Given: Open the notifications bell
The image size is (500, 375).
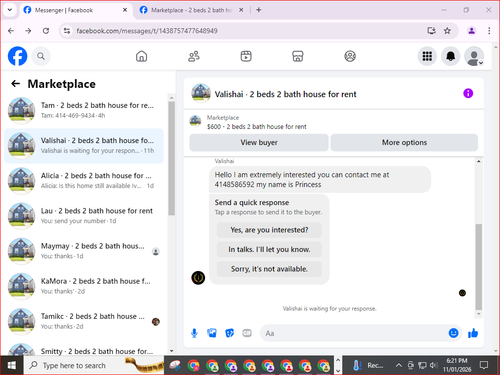Looking at the screenshot, I should 450,56.
